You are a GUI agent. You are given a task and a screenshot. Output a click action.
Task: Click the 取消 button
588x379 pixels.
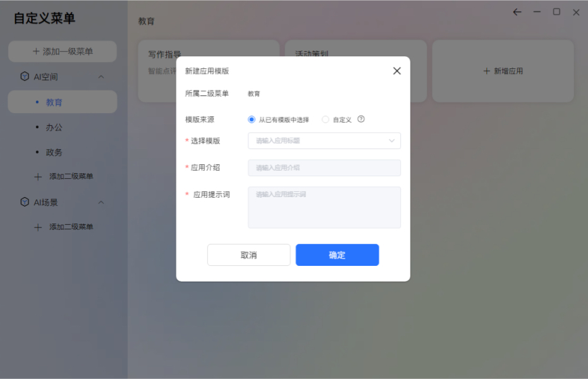tap(248, 255)
